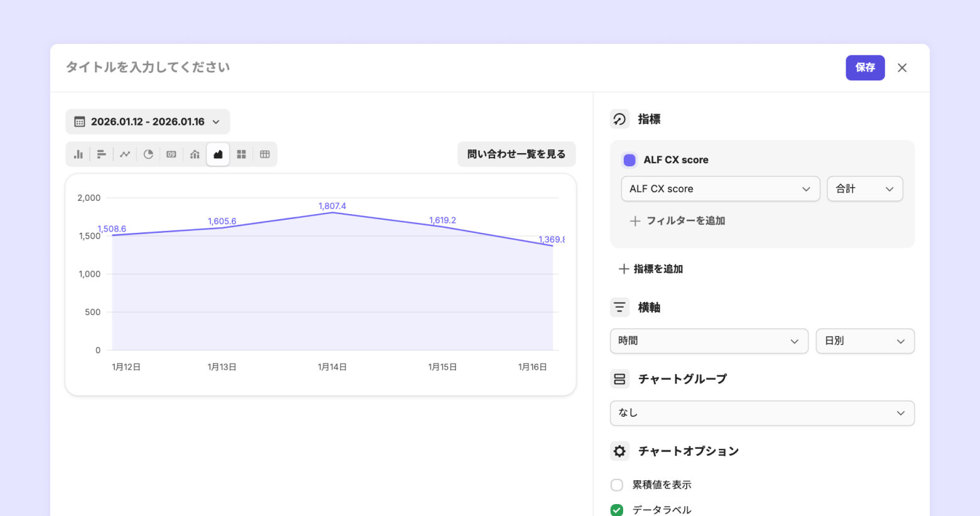Open the なし chart group dropdown
Viewport: 980px width, 516px height.
762,413
